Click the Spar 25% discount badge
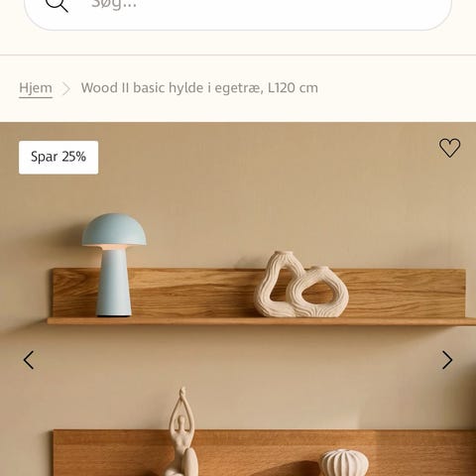 pos(59,158)
